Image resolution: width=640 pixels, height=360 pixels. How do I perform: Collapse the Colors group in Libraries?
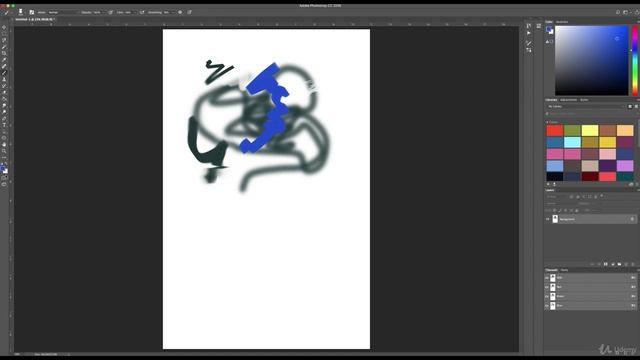[x=547, y=122]
